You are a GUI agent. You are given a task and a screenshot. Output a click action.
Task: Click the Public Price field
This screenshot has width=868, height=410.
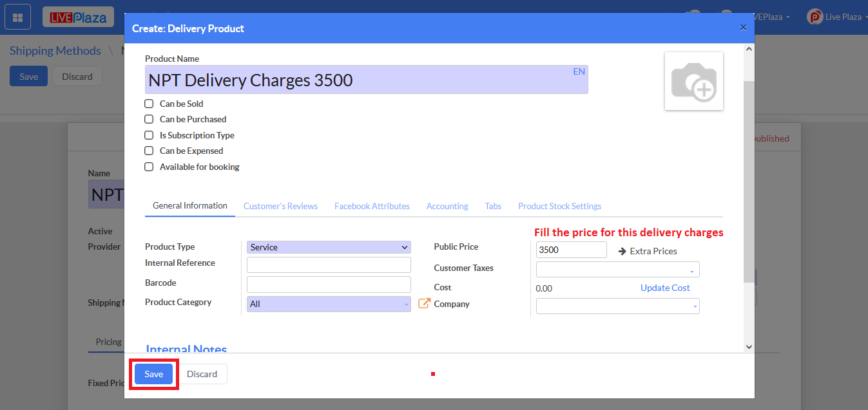[572, 250]
